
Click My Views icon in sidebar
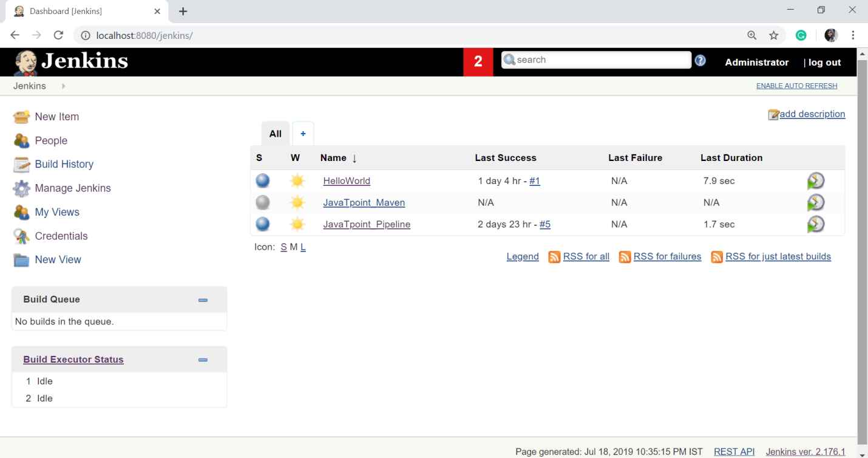pos(21,212)
